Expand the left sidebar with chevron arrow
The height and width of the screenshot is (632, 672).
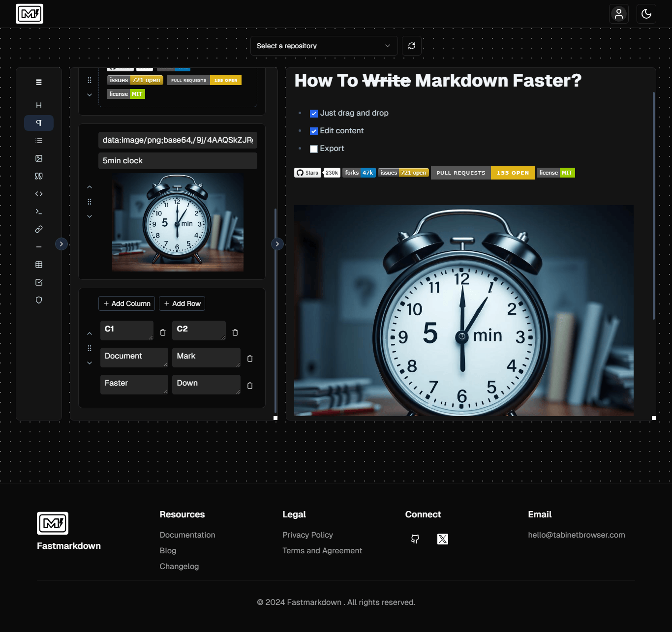61,244
